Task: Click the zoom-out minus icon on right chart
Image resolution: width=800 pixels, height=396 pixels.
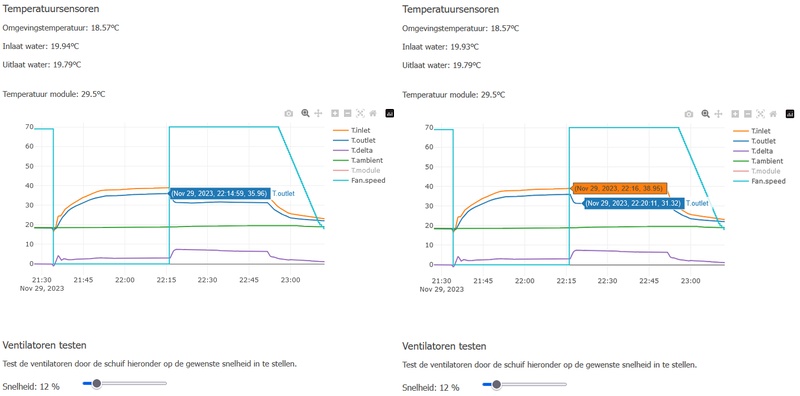Action: tap(747, 114)
